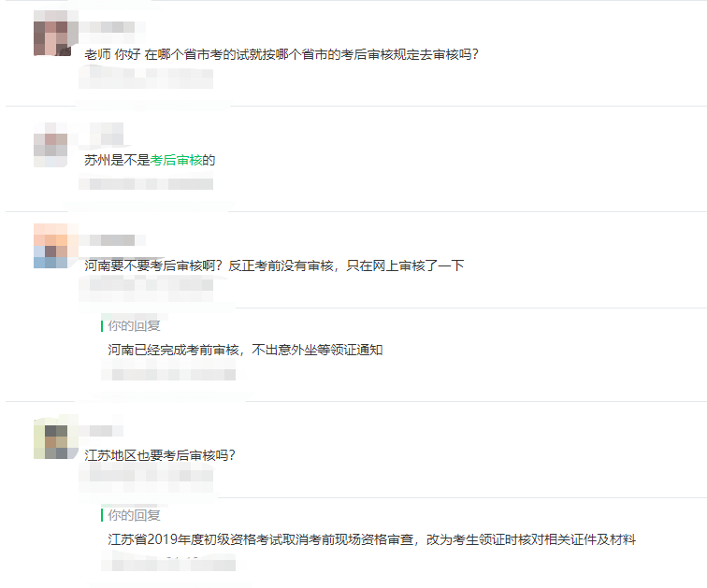Select the comment 江苏地区也要考后审核吗
Image resolution: width=707 pixels, height=588 pixels.
pos(160,455)
